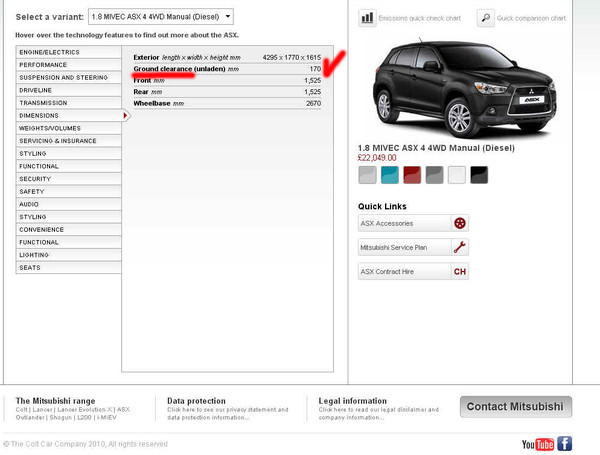Open the Engine/Electrics category
Viewport: 600px width, 455px height.
pos(68,52)
